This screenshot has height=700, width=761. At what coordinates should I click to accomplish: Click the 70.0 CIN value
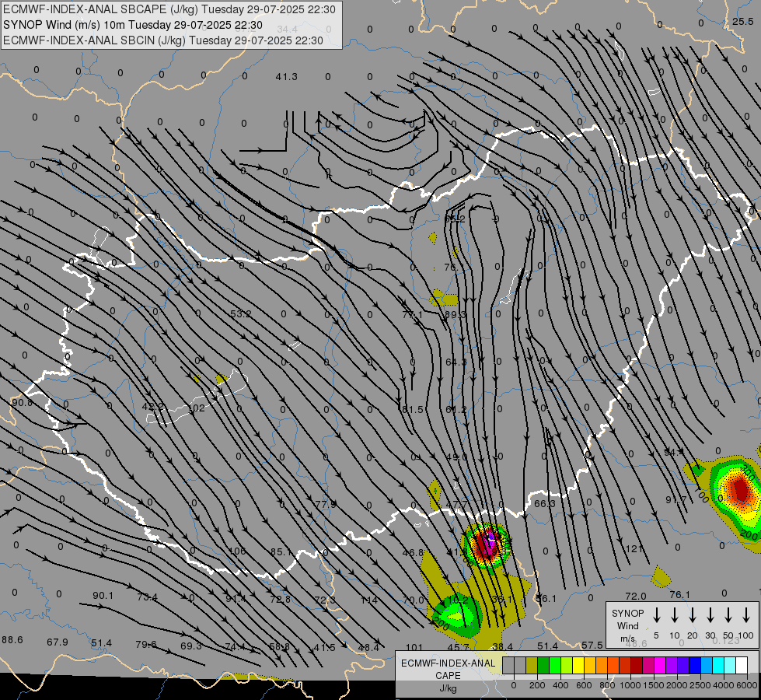(x=414, y=600)
